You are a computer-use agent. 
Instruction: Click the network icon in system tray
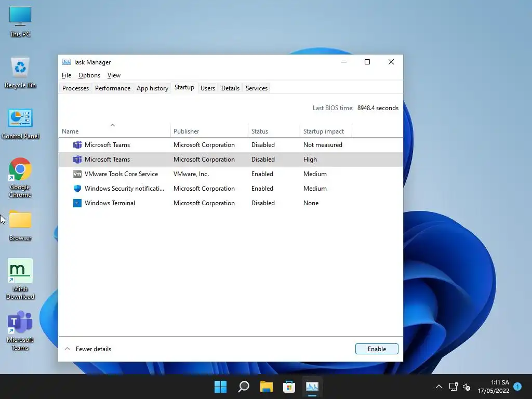[453, 387]
